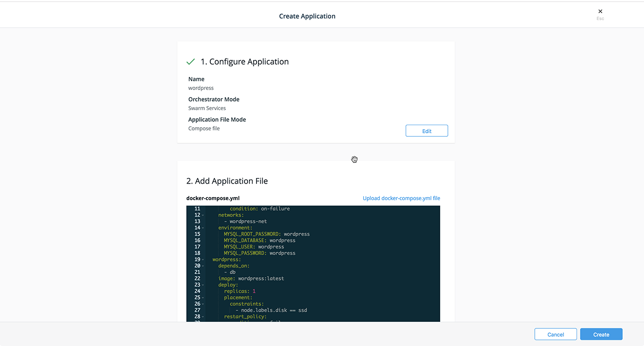644x346 pixels.
Task: Fold the depends_on section at line 20
Action: click(x=203, y=266)
